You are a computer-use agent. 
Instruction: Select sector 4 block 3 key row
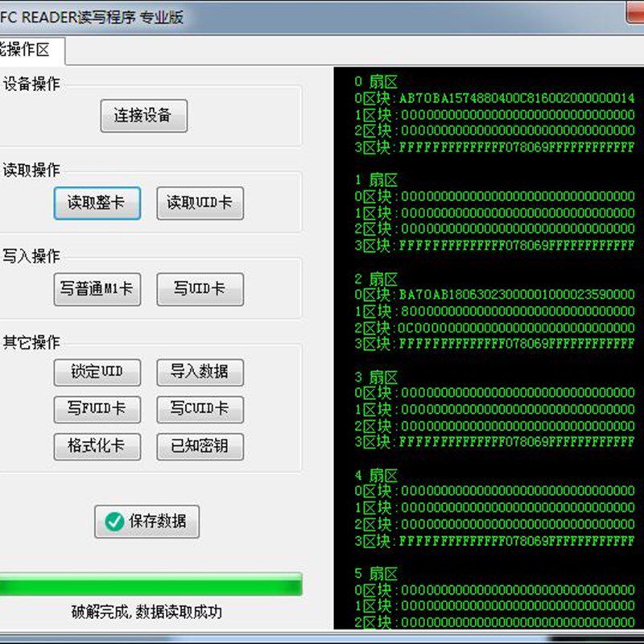coord(494,540)
